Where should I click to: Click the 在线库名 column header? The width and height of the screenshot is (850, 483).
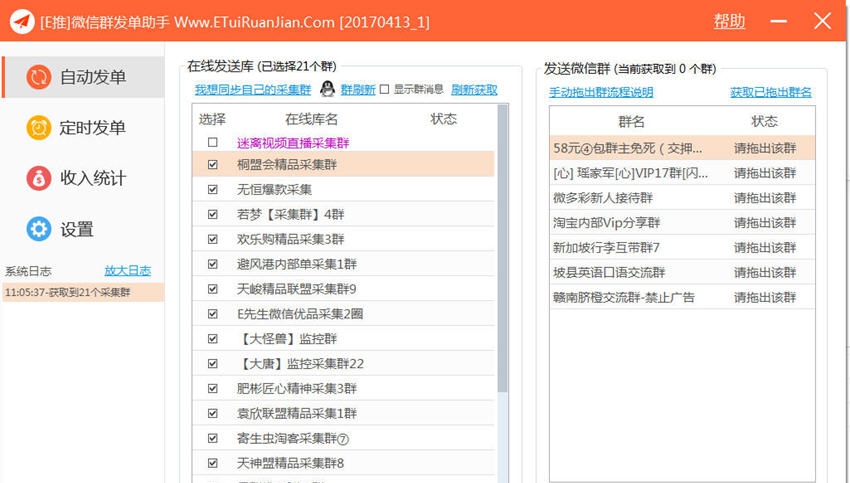click(x=311, y=119)
